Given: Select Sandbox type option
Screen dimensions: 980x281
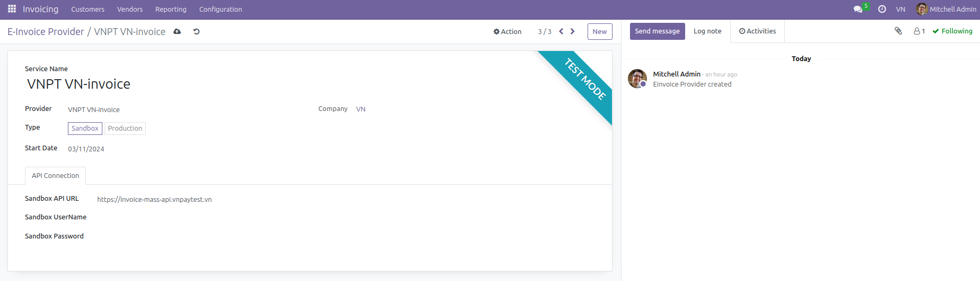Looking at the screenshot, I should pyautogui.click(x=85, y=129).
